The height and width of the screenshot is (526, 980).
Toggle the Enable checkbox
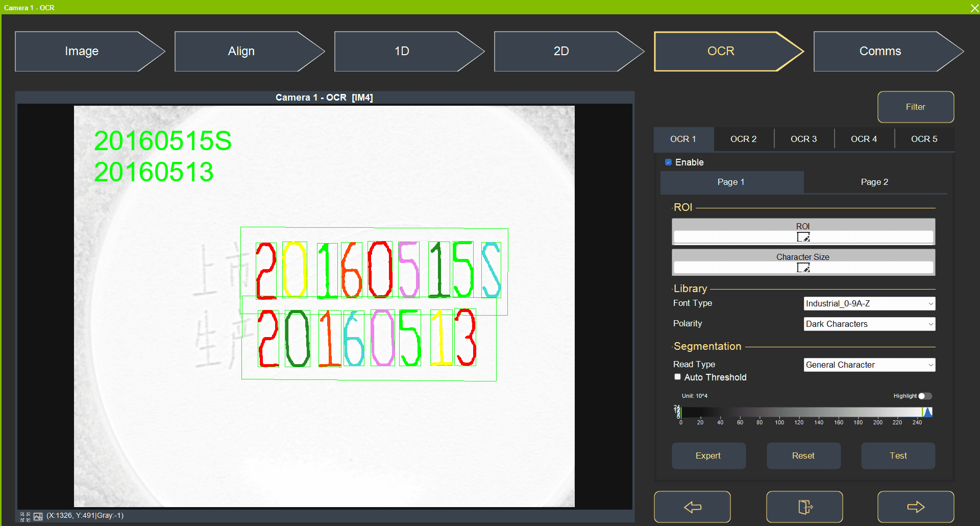pyautogui.click(x=668, y=162)
